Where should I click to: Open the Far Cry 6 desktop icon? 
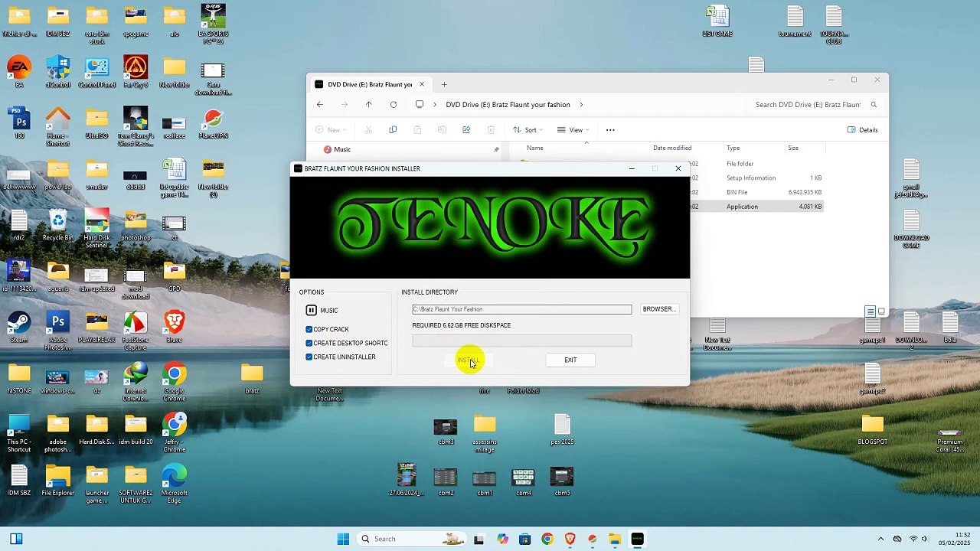tap(136, 72)
